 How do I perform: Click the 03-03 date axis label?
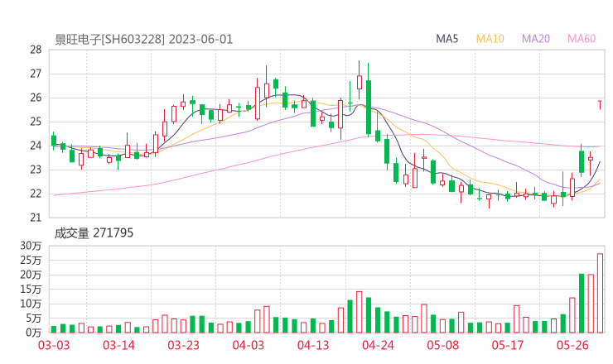coord(54,345)
